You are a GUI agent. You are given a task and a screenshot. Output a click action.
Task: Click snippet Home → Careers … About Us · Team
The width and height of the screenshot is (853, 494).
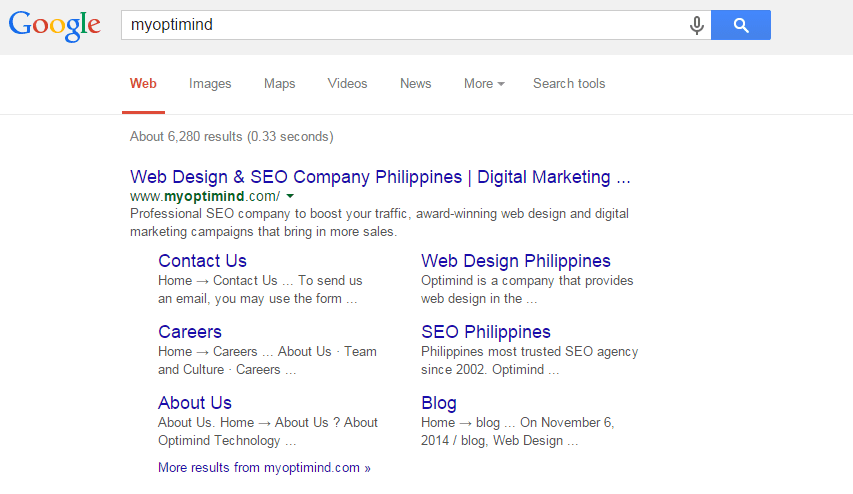(x=267, y=360)
